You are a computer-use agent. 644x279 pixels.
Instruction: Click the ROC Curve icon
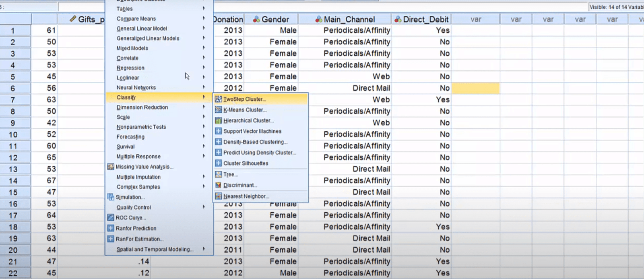click(x=111, y=217)
